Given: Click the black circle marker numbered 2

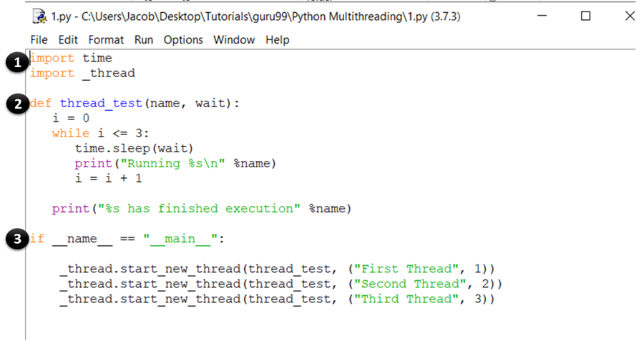Looking at the screenshot, I should click(15, 104).
